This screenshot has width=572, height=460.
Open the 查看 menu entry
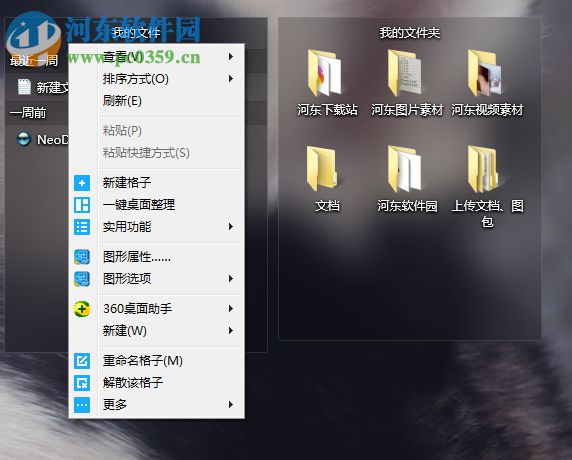pyautogui.click(x=156, y=57)
